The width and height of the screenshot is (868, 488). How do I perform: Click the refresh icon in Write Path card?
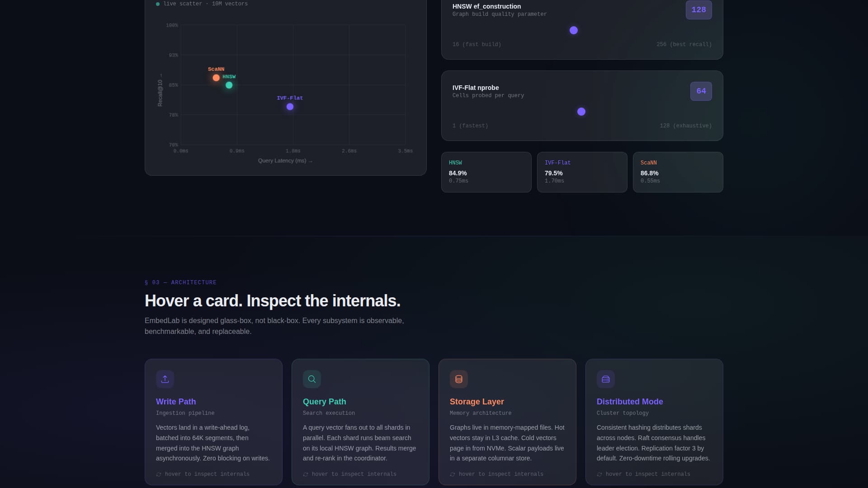coord(159,474)
